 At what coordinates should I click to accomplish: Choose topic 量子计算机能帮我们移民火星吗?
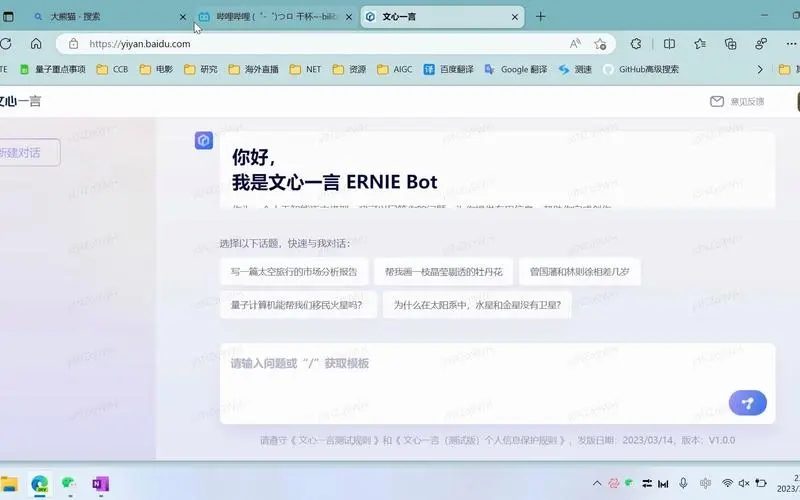coord(298,305)
